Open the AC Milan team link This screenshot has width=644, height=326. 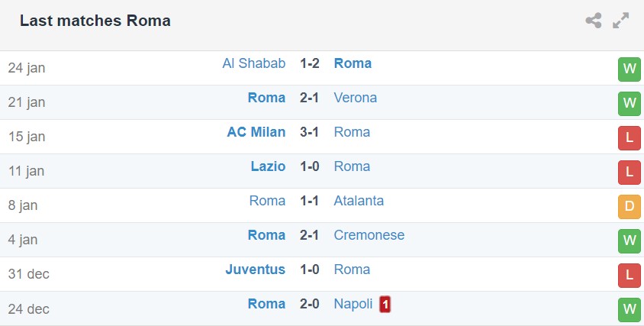coord(256,132)
